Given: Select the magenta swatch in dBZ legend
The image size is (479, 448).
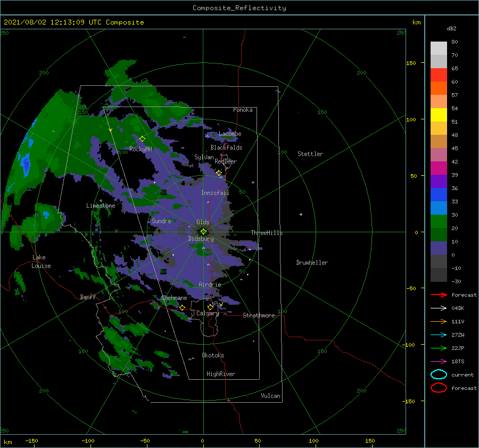Looking at the screenshot, I should [439, 168].
